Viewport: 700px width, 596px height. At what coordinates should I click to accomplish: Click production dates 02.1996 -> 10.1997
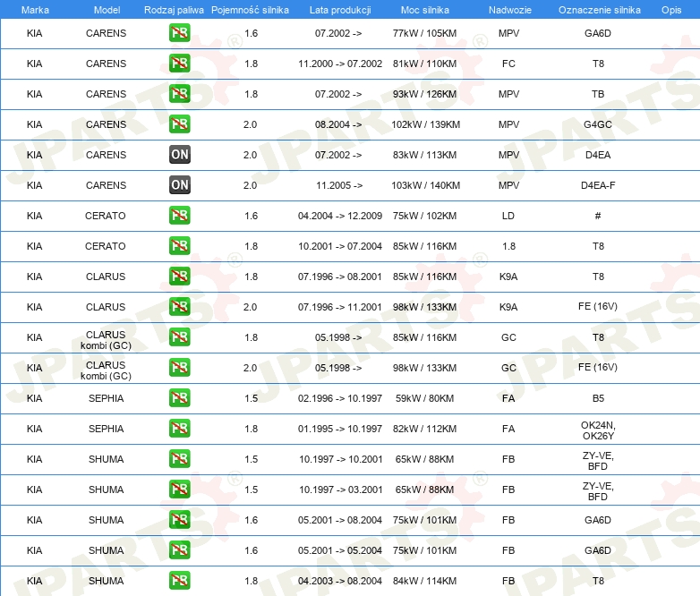click(340, 398)
